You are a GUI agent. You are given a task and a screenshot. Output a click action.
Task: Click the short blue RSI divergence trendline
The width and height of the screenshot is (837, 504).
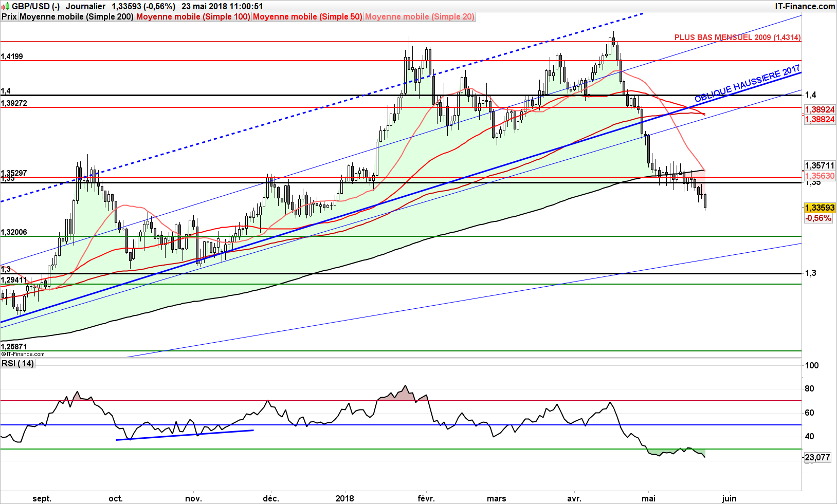click(185, 435)
